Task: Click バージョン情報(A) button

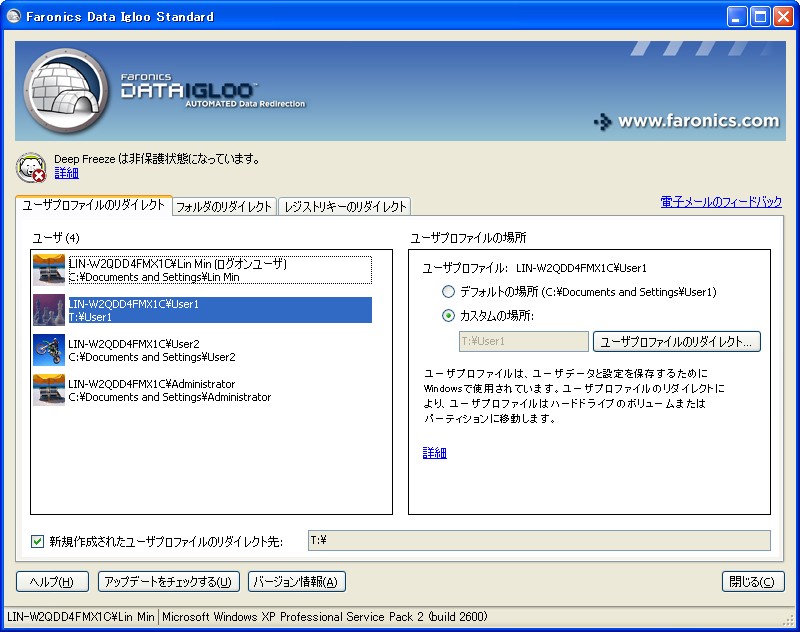Action: (x=296, y=582)
